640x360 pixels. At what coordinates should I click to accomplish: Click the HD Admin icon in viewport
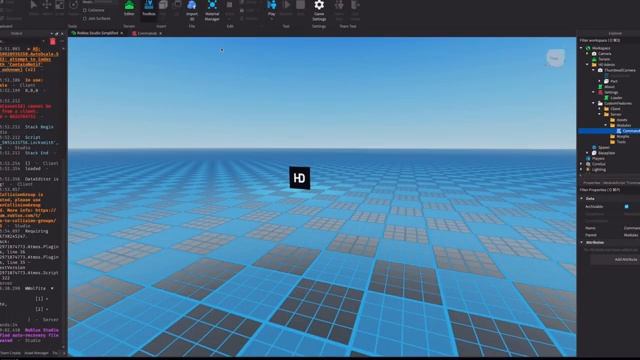300,178
